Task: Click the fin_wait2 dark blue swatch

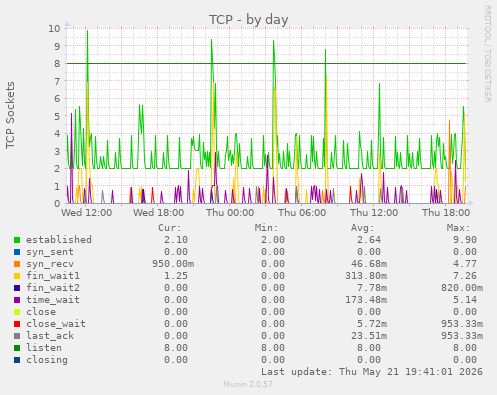Action: coord(17,288)
